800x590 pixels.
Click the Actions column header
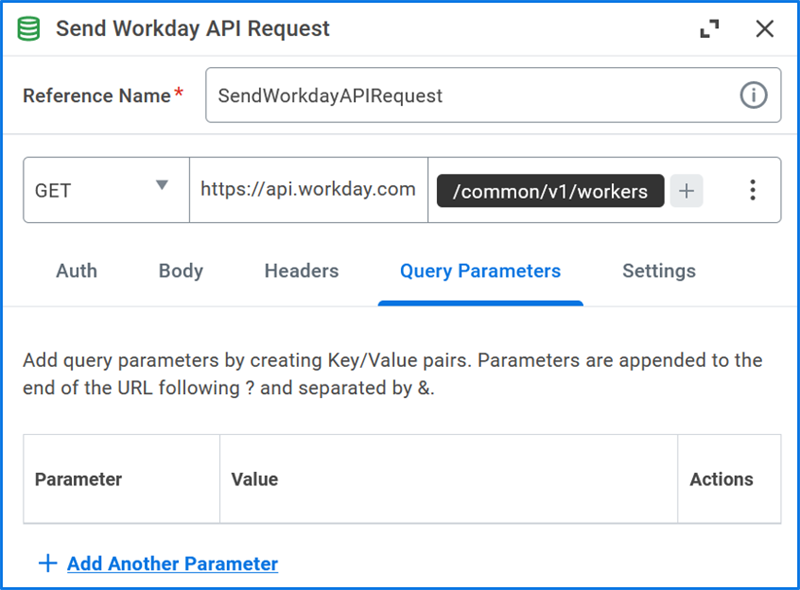tap(721, 479)
